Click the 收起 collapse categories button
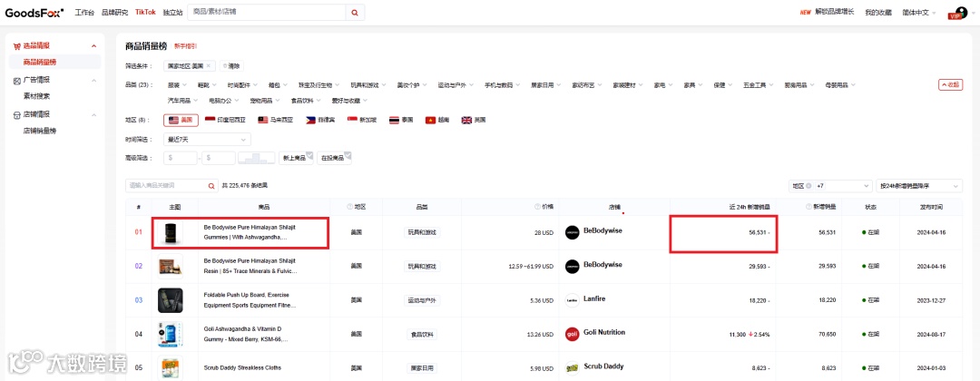This screenshot has height=381, width=980. pos(951,85)
